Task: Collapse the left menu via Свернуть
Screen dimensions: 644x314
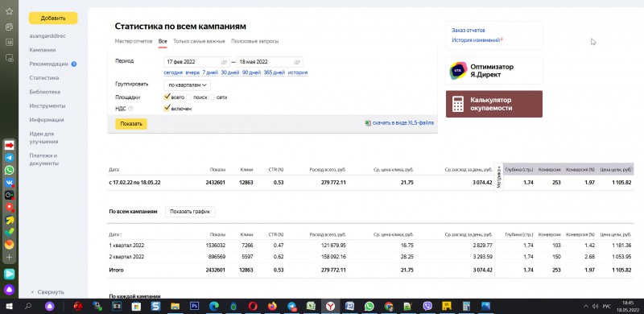Action: coord(47,291)
